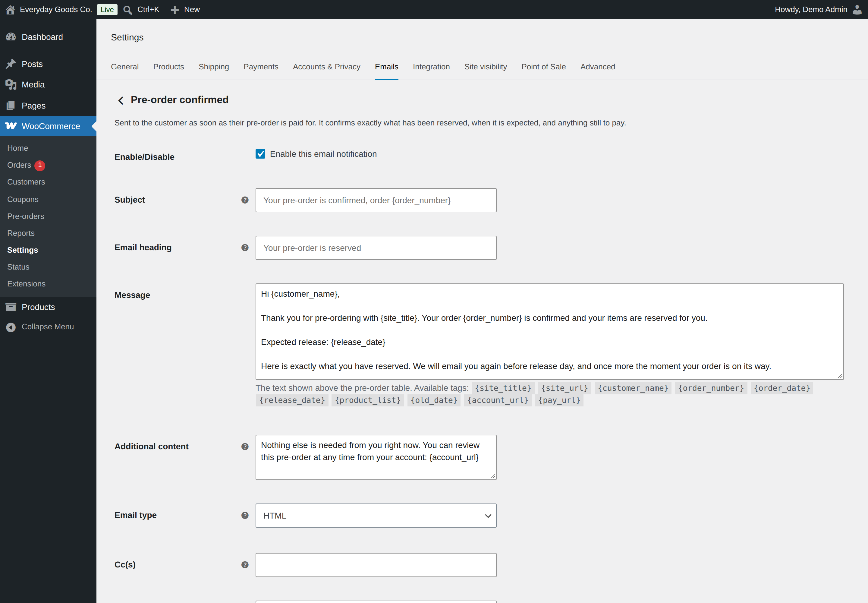
Task: Show help tooltip for Email heading
Action: pyautogui.click(x=245, y=248)
